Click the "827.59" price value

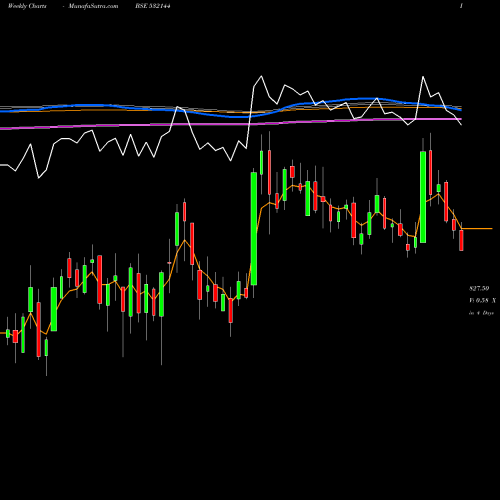479,288
